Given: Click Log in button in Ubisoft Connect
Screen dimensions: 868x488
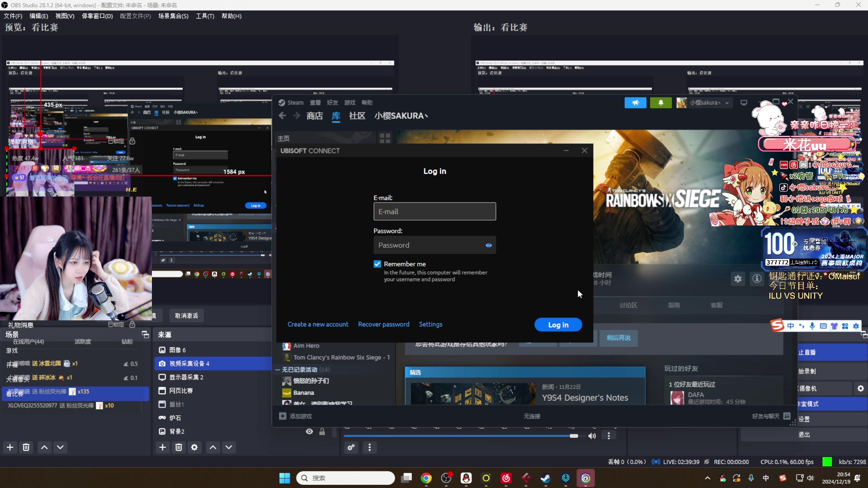Looking at the screenshot, I should pyautogui.click(x=558, y=325).
